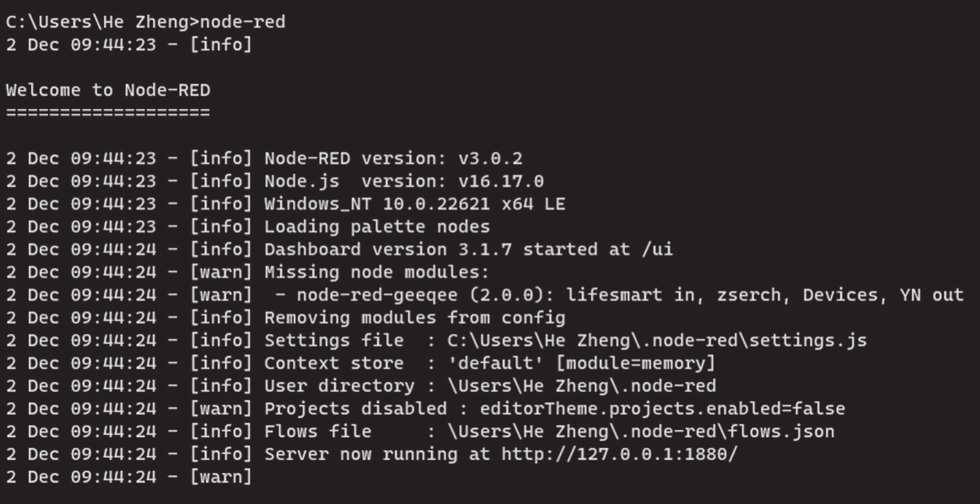Screen dimensions: 980x504
Task: Click the User directory path text
Action: coord(582,386)
